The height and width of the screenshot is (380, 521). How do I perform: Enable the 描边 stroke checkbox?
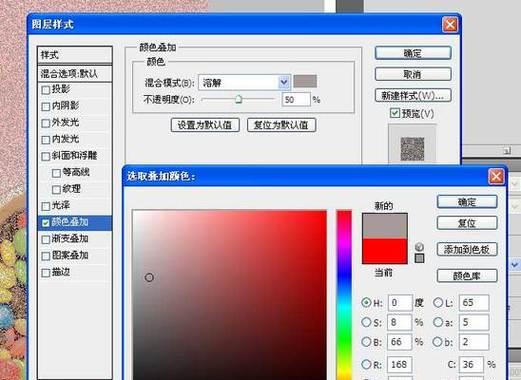[46, 273]
